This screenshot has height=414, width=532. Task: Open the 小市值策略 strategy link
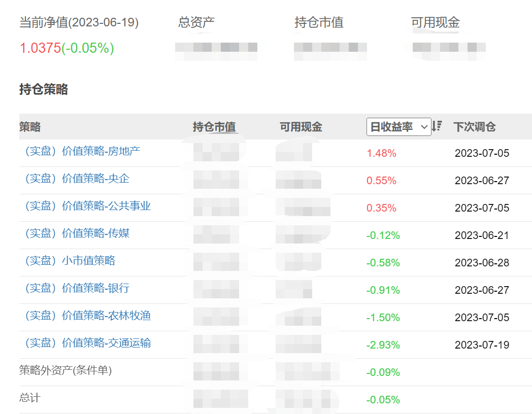click(x=70, y=261)
